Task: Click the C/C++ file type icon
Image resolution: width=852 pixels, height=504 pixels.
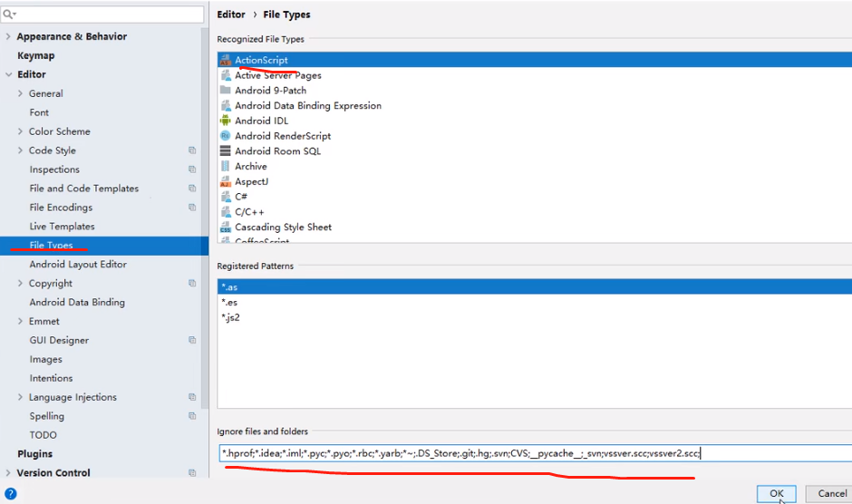Action: 226,212
